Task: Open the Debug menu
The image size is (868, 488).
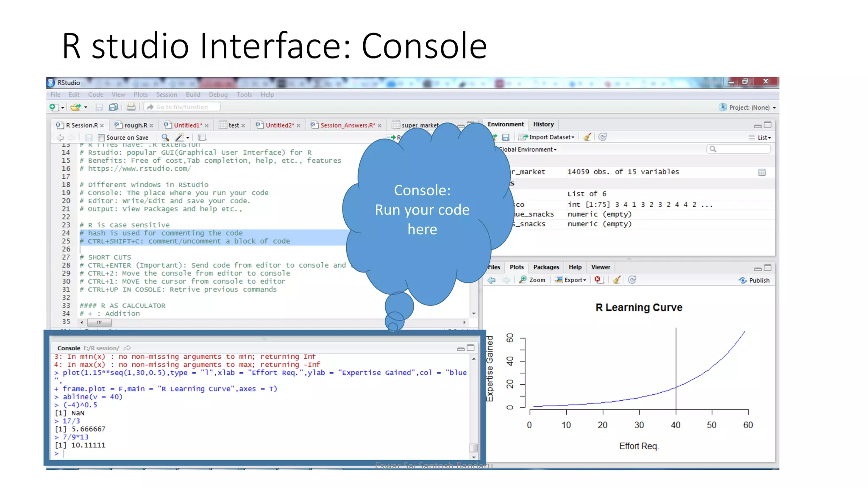Action: [218, 94]
